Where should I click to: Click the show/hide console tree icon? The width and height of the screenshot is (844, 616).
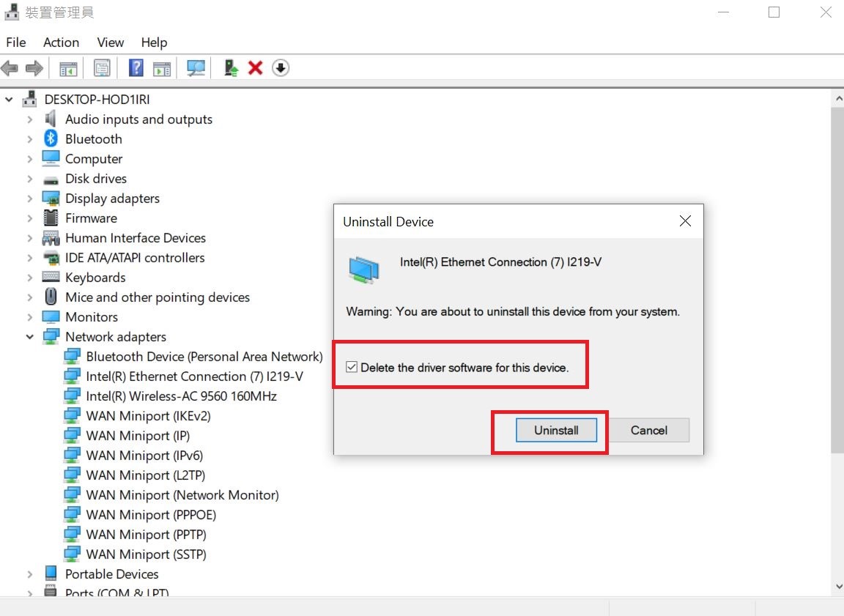click(68, 68)
